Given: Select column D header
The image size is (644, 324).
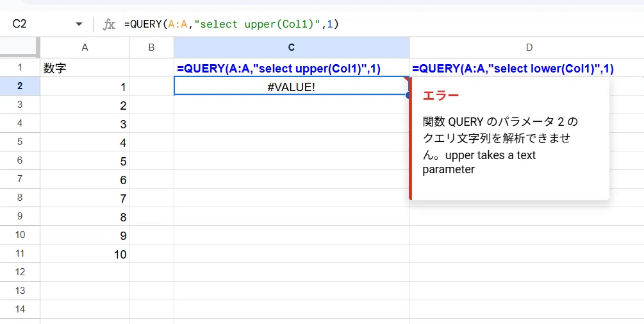Looking at the screenshot, I should 529,47.
